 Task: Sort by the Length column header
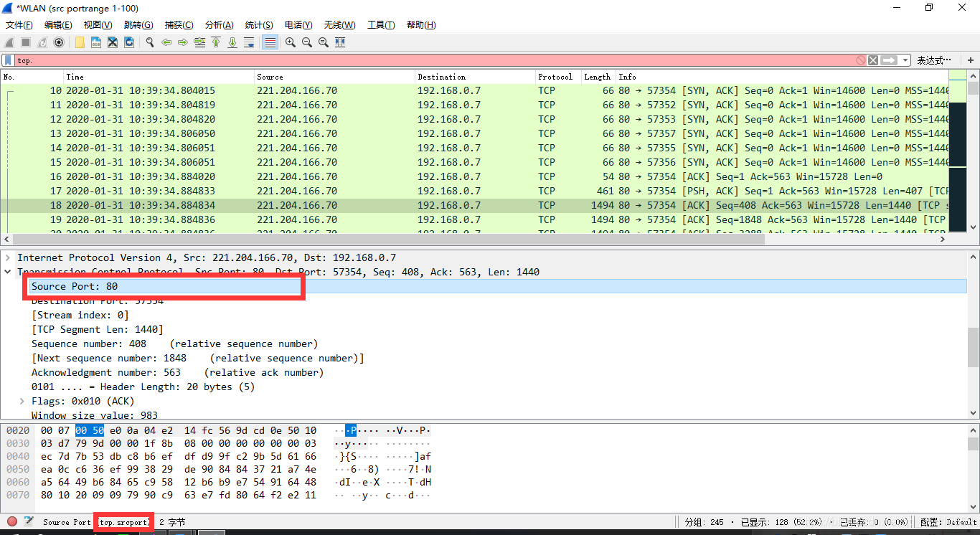coord(598,77)
